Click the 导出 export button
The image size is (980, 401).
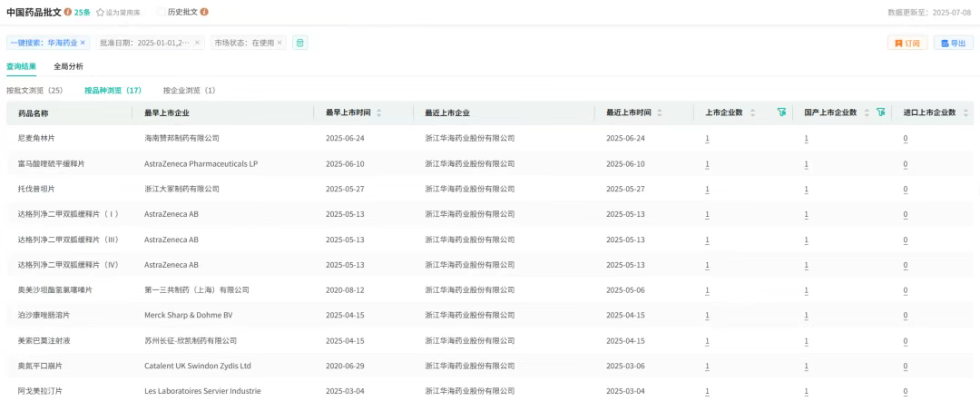click(x=953, y=43)
